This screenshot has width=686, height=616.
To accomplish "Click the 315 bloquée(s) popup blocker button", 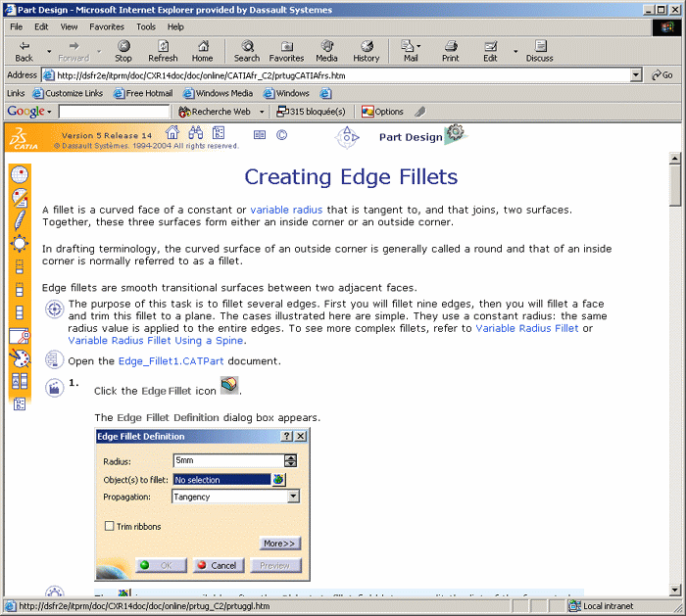I will (x=311, y=112).
